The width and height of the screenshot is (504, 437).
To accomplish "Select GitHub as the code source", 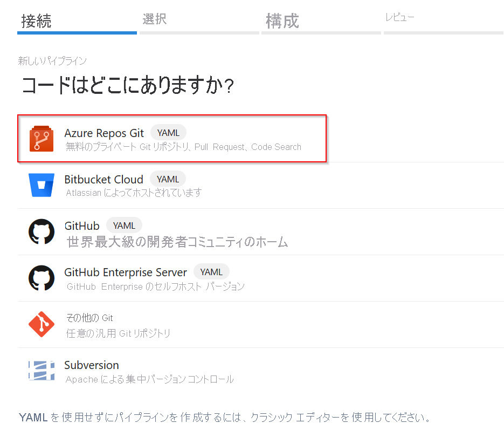I will tap(82, 226).
